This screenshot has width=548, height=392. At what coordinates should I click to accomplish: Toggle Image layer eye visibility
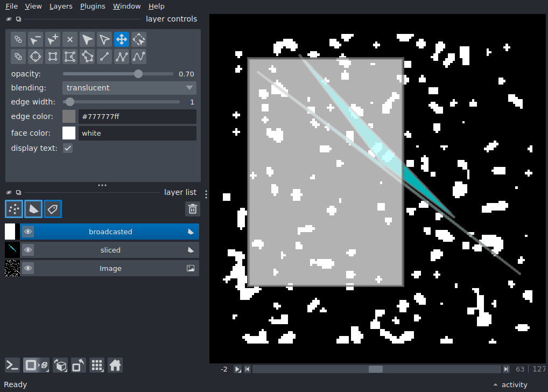[28, 268]
